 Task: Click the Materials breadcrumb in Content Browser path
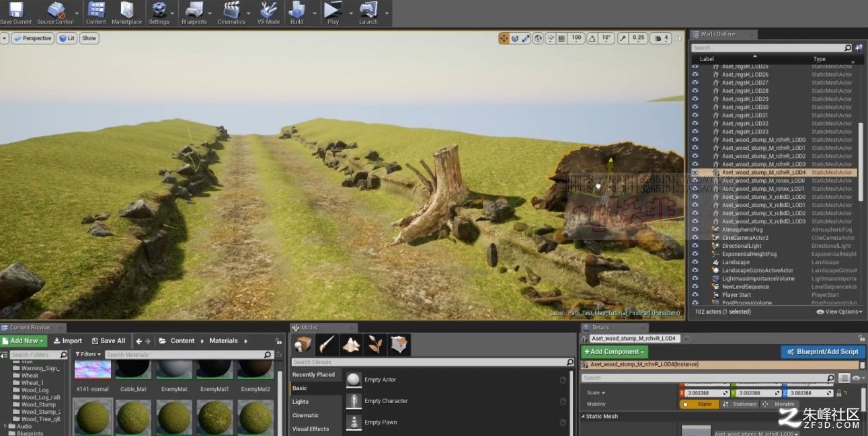(223, 341)
